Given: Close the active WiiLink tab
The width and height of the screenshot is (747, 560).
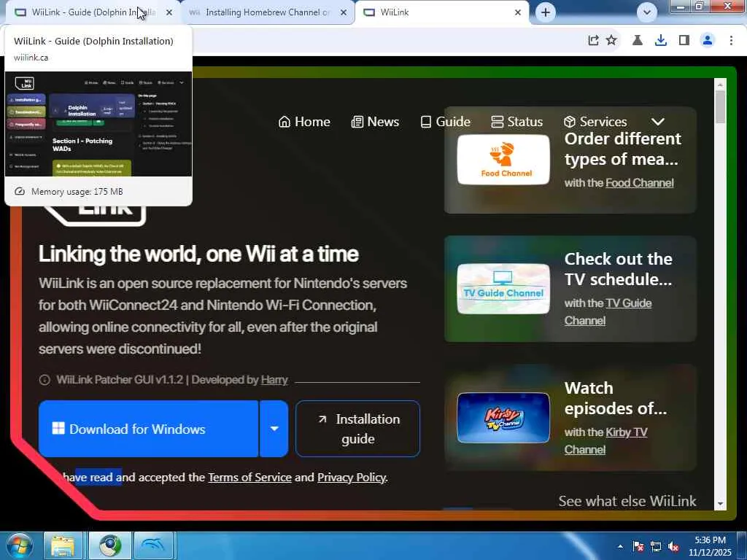Looking at the screenshot, I should click(518, 13).
